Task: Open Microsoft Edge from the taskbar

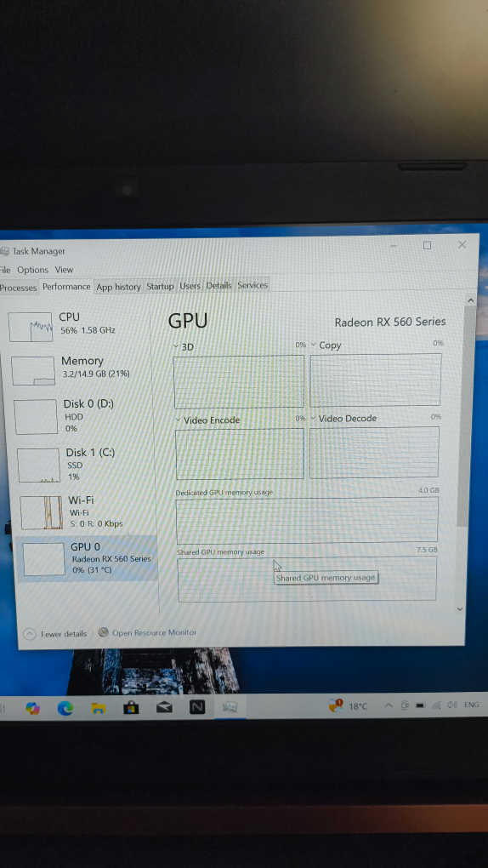Action: tap(65, 707)
